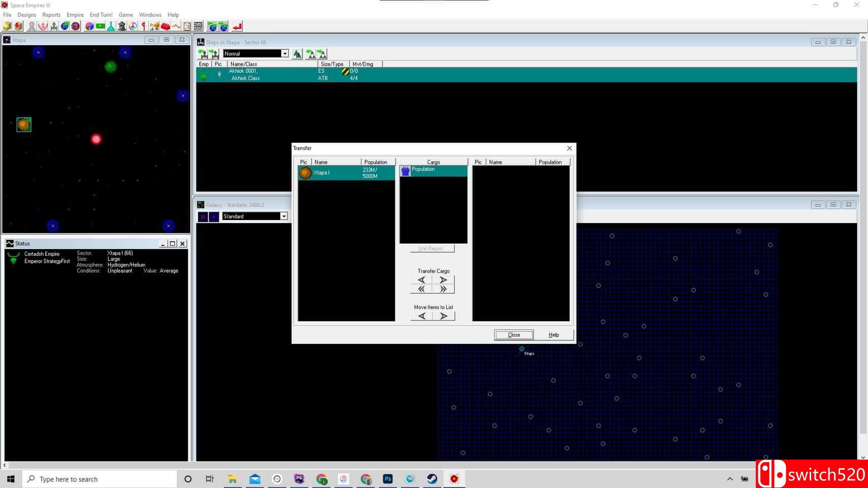
Task: Click the spy intelligence toolbar icon
Action: click(122, 26)
